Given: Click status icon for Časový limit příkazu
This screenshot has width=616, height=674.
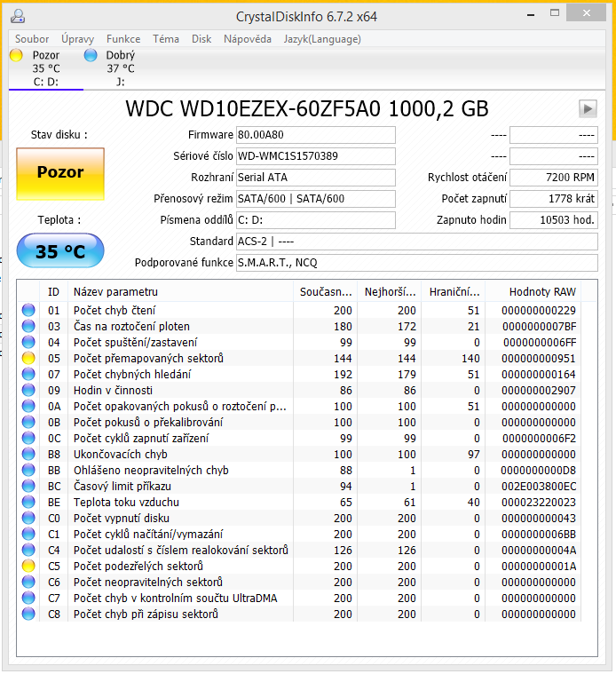Looking at the screenshot, I should (x=28, y=486).
